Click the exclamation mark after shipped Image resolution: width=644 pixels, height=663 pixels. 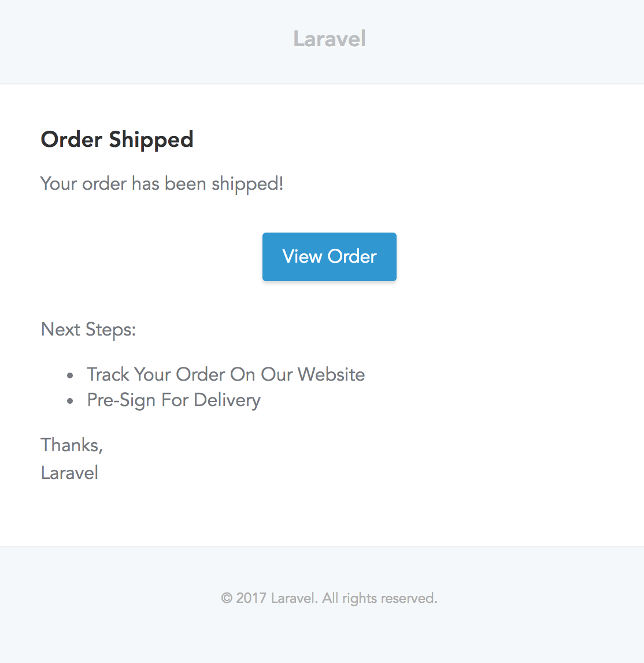[280, 183]
